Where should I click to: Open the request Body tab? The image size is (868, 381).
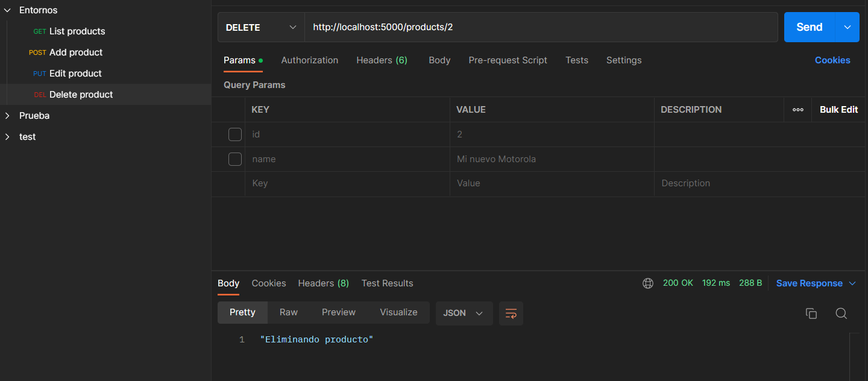[439, 60]
